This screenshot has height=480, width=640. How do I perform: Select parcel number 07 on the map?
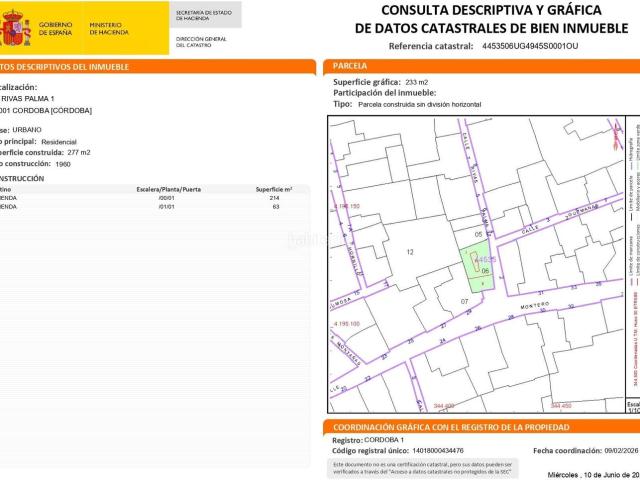click(x=464, y=302)
